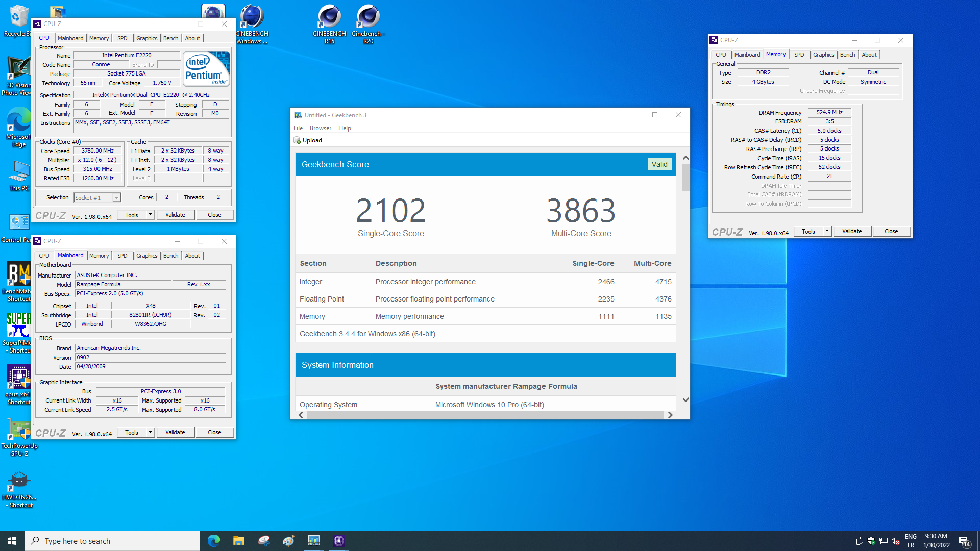This screenshot has height=551, width=980.
Task: Open the File menu in Geekbench
Action: pyautogui.click(x=298, y=128)
